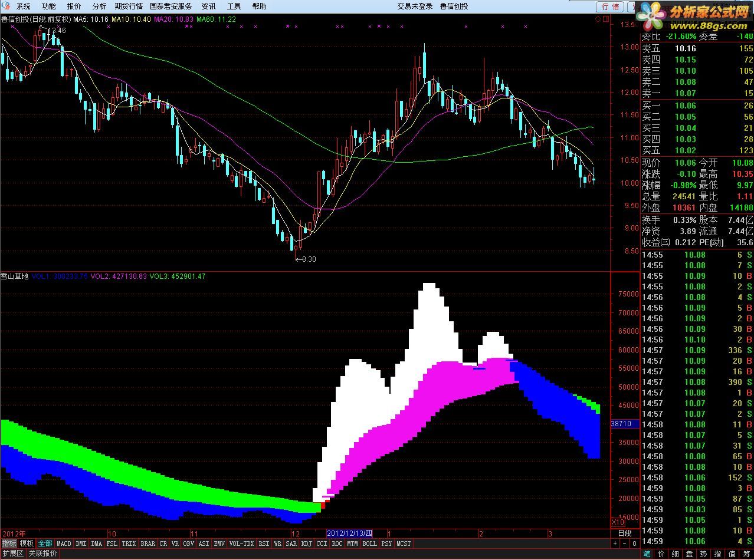Open the 国泰君安服务 menu

171,6
